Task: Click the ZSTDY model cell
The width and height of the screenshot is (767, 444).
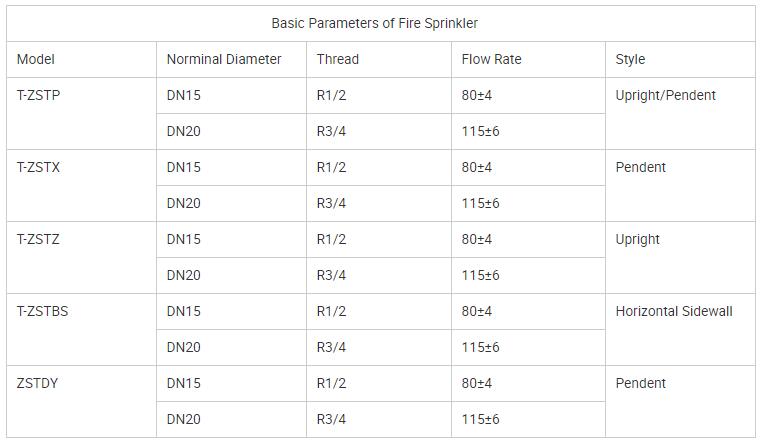Action: pyautogui.click(x=38, y=384)
